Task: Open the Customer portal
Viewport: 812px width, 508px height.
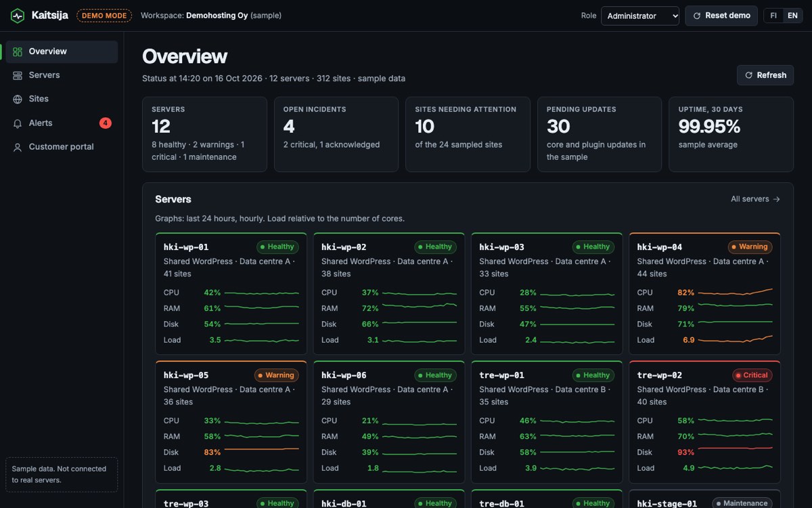Action: pos(62,147)
